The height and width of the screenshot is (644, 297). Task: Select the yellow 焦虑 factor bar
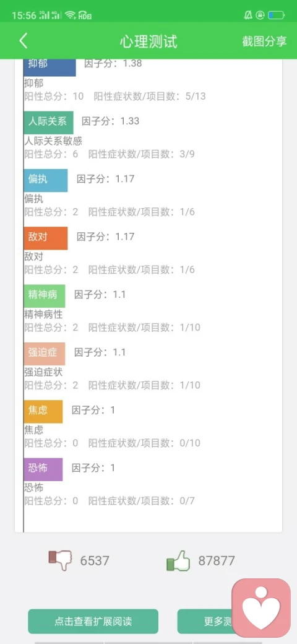pyautogui.click(x=43, y=412)
